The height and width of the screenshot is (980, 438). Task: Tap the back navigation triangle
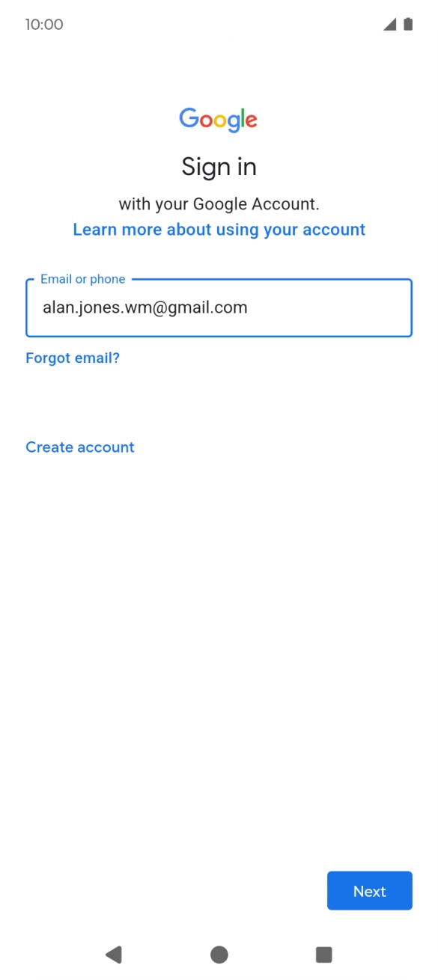click(114, 954)
